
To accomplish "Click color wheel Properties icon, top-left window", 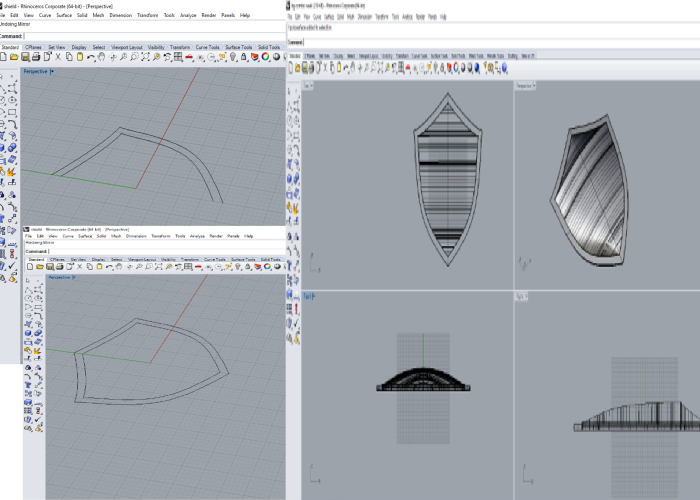I will (x=266, y=57).
